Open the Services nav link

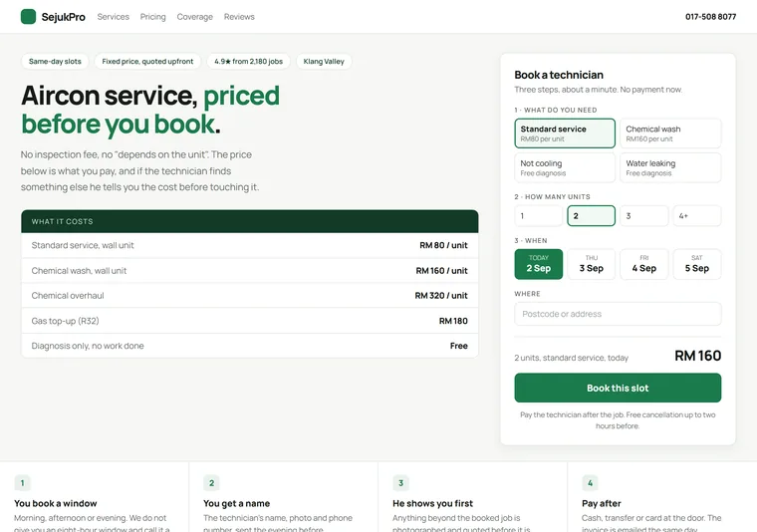[113, 16]
